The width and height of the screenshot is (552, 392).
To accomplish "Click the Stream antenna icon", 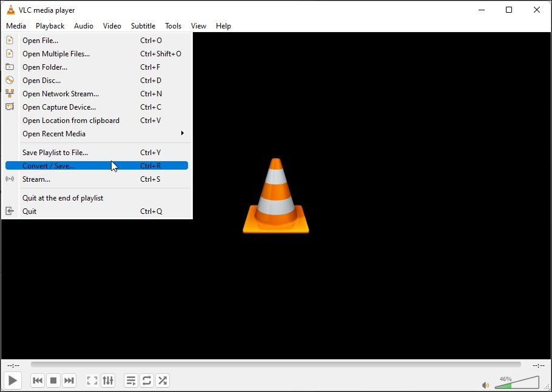I will (x=9, y=179).
